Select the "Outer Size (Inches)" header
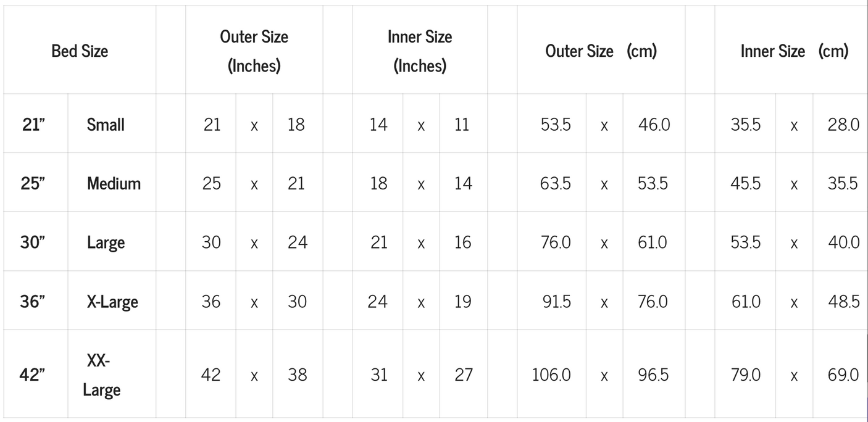This screenshot has width=868, height=422. click(254, 51)
